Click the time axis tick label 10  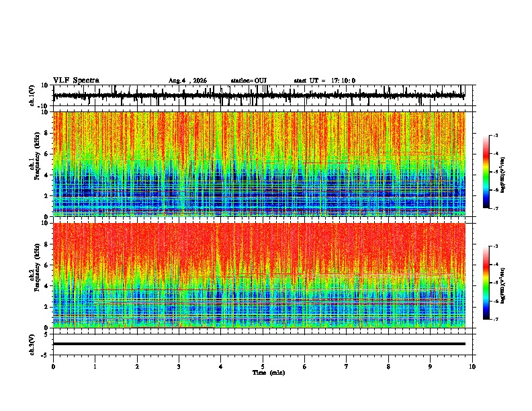[472, 367]
